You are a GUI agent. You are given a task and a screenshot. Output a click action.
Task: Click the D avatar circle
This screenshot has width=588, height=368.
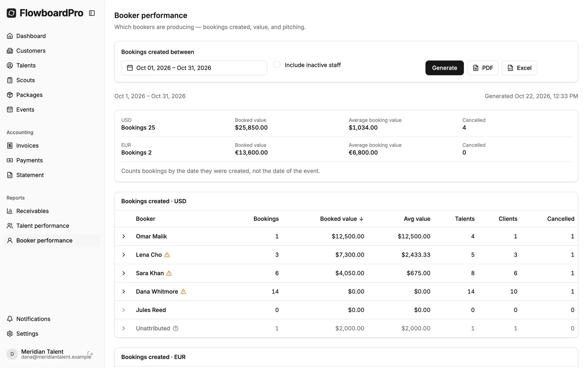click(x=12, y=354)
